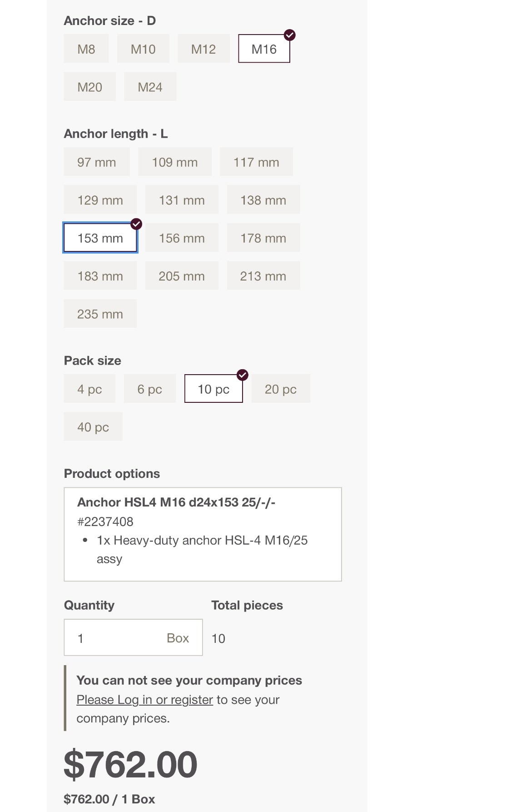Pick 235 mm anchor length
Image resolution: width=516 pixels, height=812 pixels.
point(100,314)
